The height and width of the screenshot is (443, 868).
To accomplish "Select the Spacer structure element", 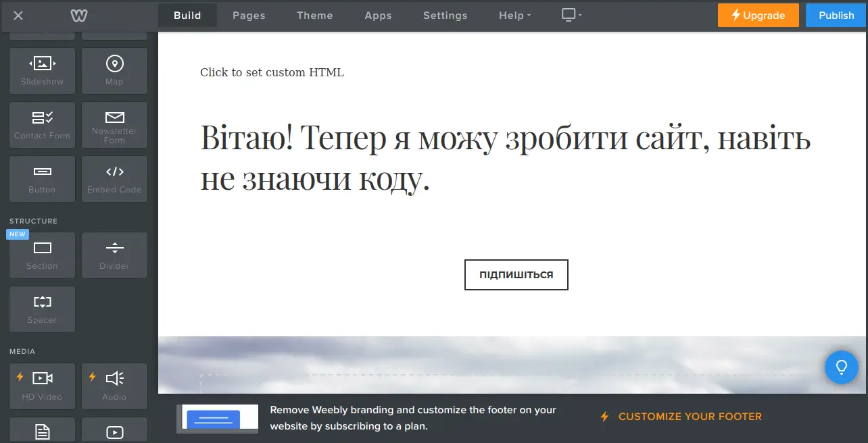I will pyautogui.click(x=42, y=309).
